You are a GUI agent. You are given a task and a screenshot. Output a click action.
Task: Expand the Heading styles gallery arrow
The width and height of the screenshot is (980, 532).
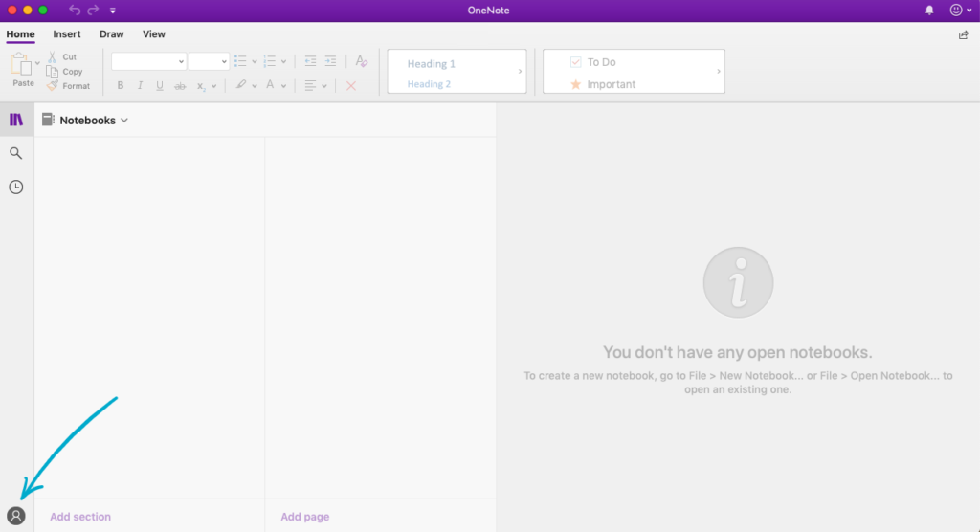pyautogui.click(x=520, y=72)
